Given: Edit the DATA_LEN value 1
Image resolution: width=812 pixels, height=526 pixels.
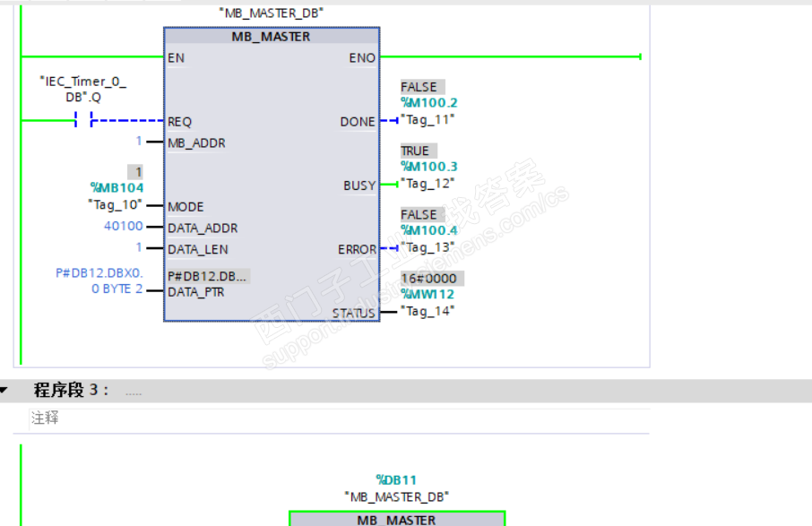Looking at the screenshot, I should click(x=139, y=247).
